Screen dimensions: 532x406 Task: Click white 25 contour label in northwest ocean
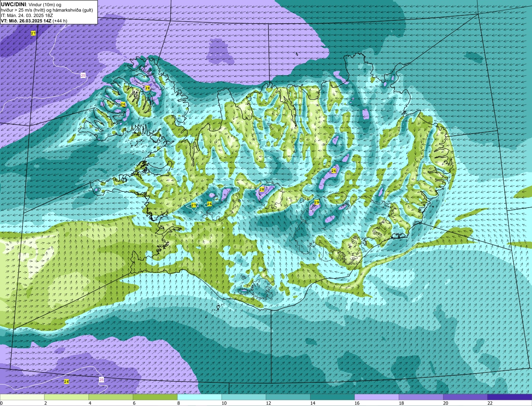tap(83, 75)
